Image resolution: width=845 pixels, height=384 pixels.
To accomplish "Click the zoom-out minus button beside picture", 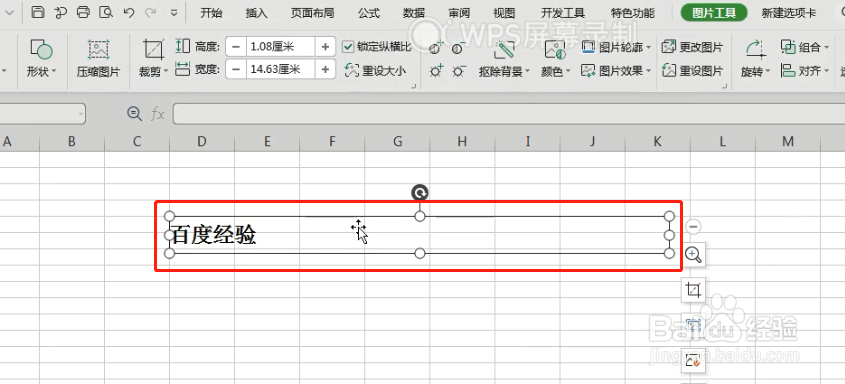I will tap(694, 227).
